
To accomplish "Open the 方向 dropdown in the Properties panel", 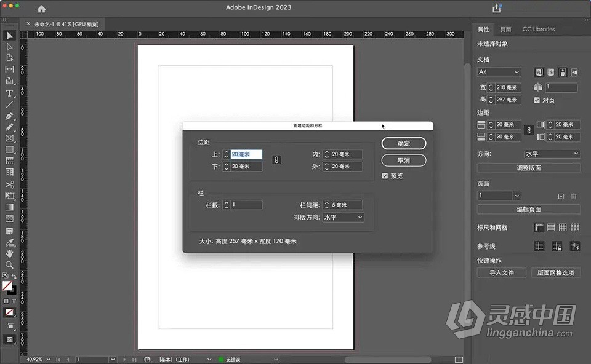I will (x=551, y=154).
